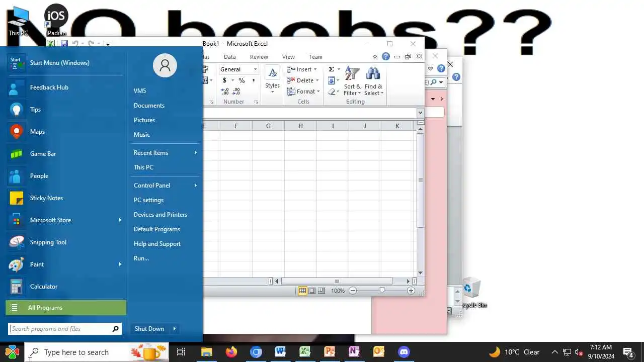Click the Excel AutoSum sigma icon
644x362 pixels.
click(x=331, y=69)
